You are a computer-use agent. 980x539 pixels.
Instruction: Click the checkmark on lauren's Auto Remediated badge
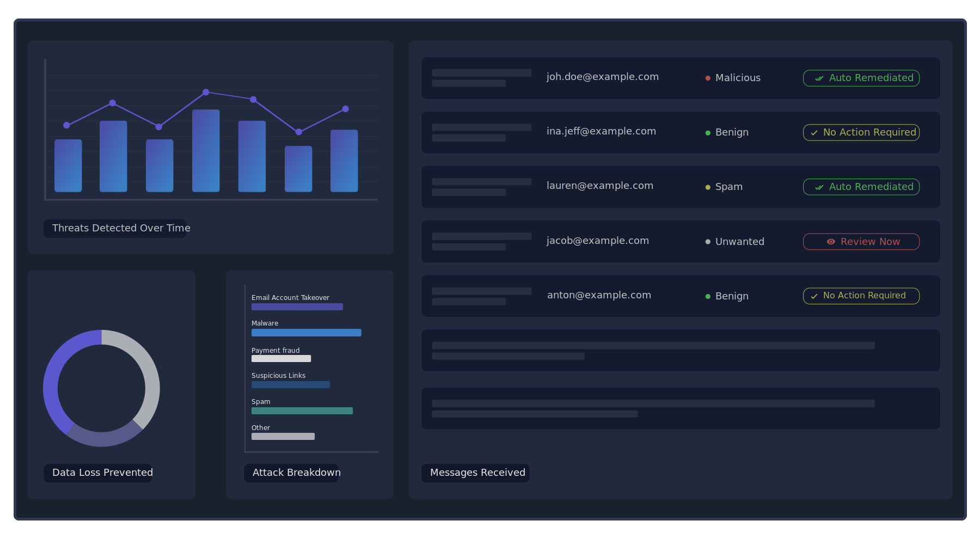(x=819, y=187)
